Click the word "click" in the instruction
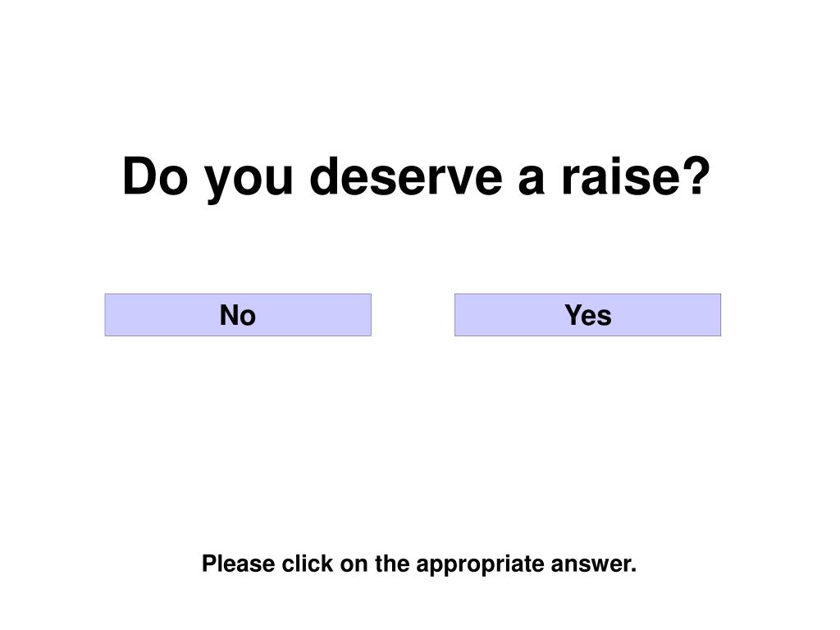This screenshot has height=630, width=840. pos(308,564)
